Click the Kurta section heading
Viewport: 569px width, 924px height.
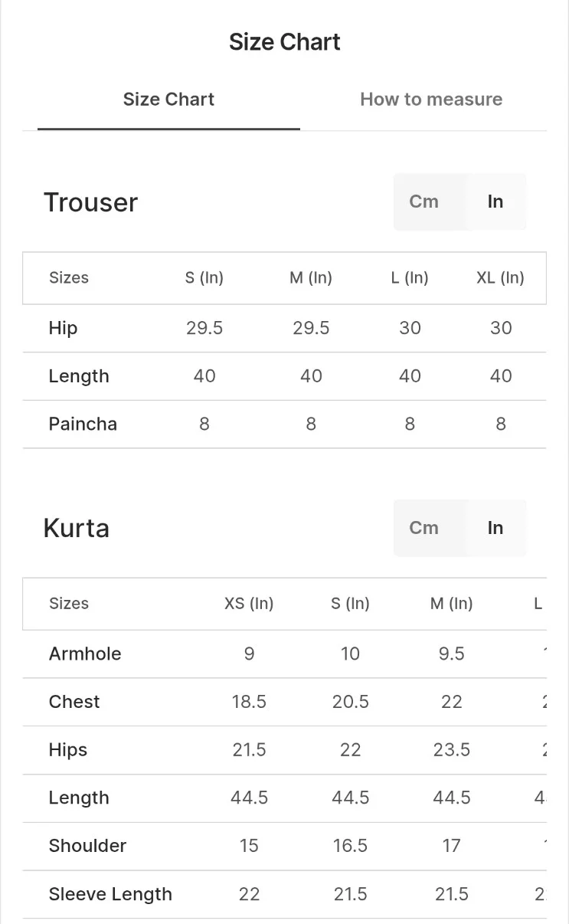(x=76, y=529)
